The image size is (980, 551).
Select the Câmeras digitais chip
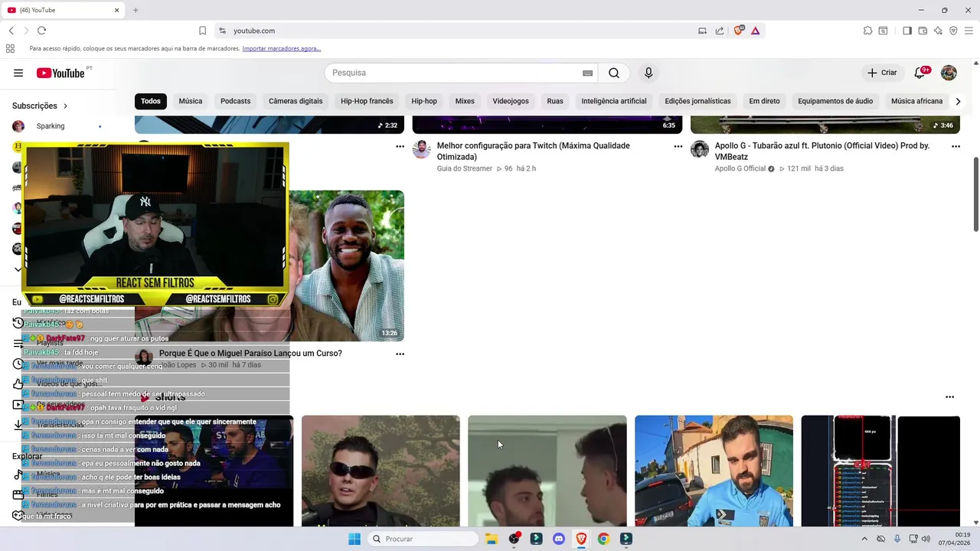(x=296, y=101)
